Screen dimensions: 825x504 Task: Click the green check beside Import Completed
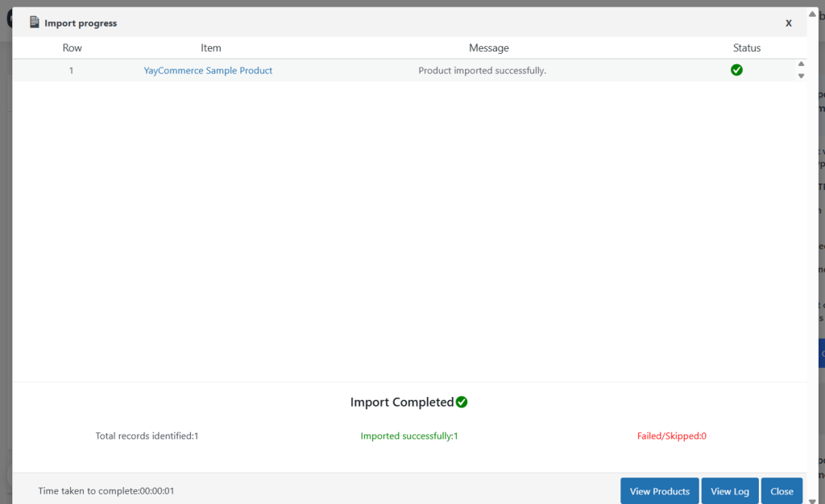click(x=462, y=402)
